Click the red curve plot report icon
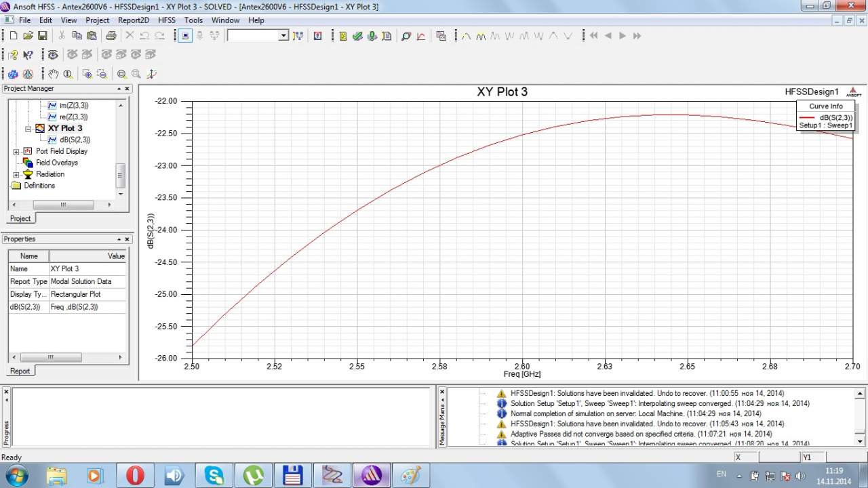The width and height of the screenshot is (868, 488). [420, 36]
